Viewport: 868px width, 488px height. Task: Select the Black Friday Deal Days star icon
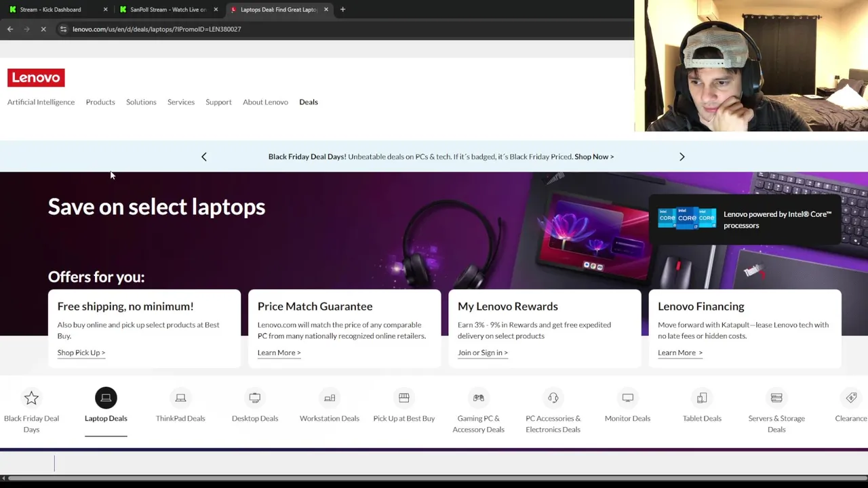coord(31,398)
